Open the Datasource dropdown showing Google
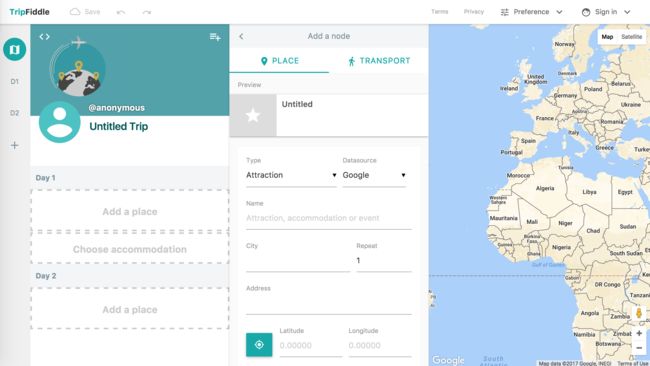 [x=374, y=175]
